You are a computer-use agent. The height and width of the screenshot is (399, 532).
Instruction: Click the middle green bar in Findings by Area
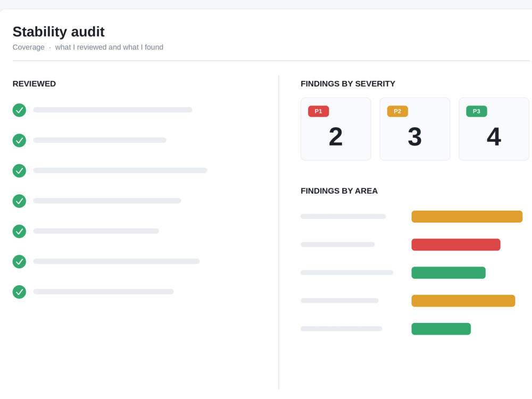pyautogui.click(x=448, y=273)
